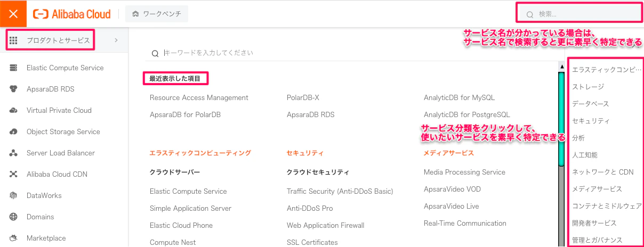Click the Server Load Balancer sidebar icon
The image size is (644, 247).
click(14, 153)
